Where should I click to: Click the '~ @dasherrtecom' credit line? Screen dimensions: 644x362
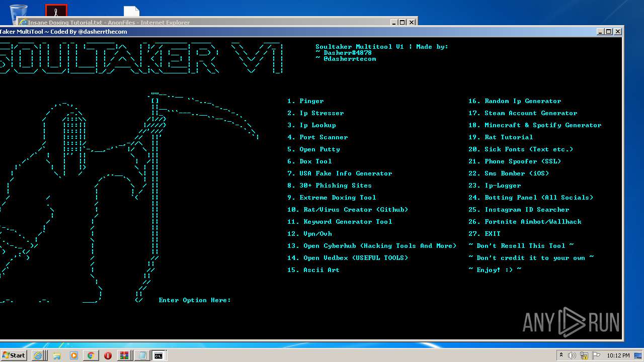346,59
